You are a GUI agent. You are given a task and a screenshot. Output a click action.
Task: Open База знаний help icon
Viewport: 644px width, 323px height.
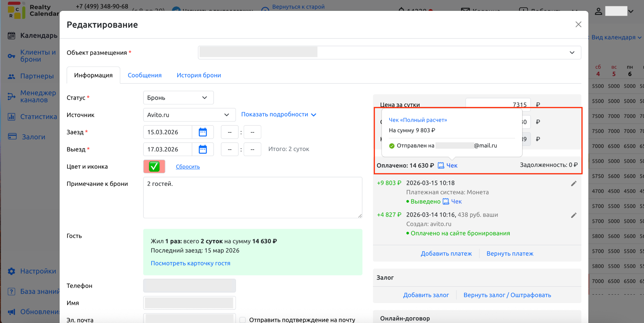(11, 292)
